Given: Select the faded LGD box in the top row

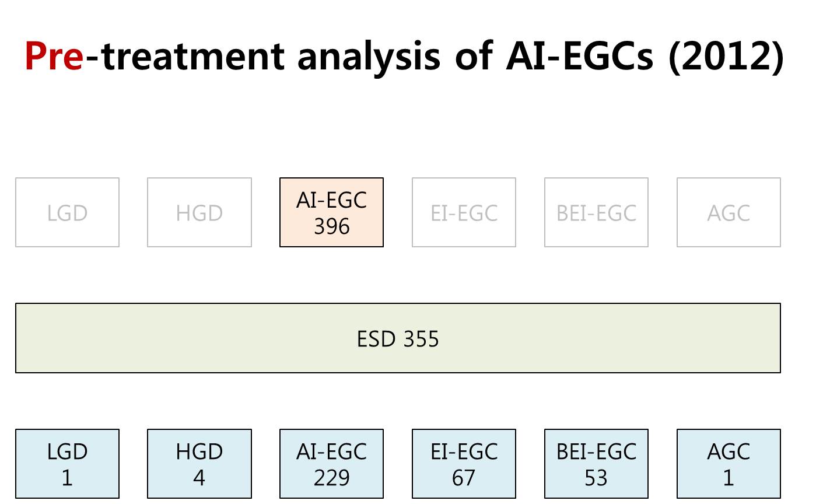Looking at the screenshot, I should click(67, 212).
